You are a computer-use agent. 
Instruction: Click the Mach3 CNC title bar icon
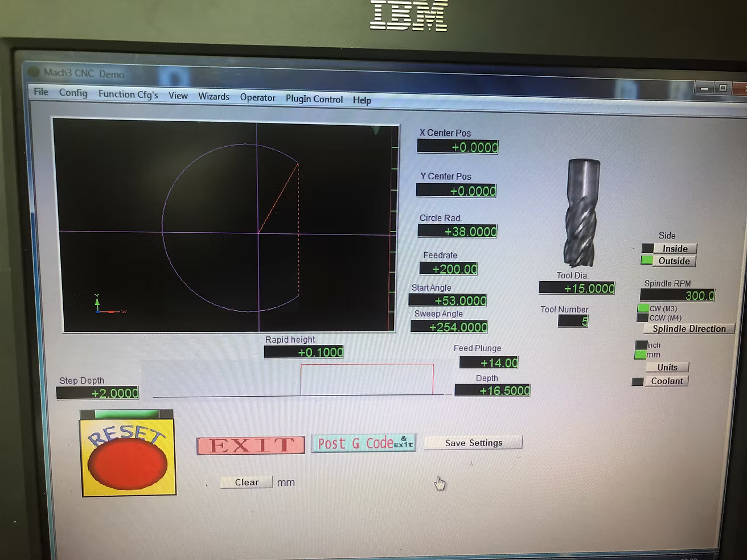tap(34, 72)
